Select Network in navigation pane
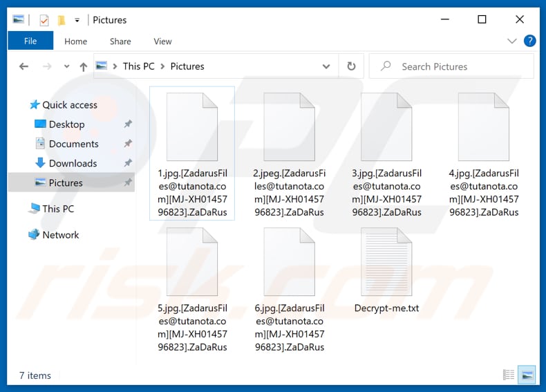The image size is (546, 392). coord(61,235)
